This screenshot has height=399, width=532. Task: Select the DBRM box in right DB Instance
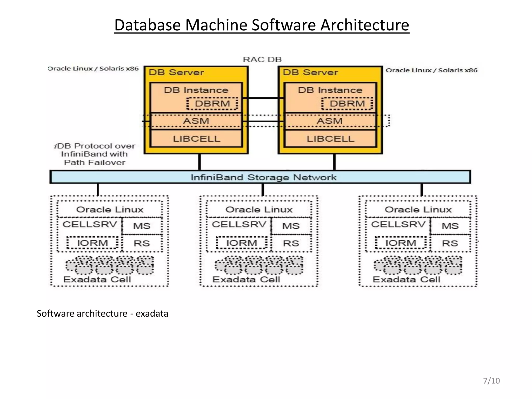point(347,104)
